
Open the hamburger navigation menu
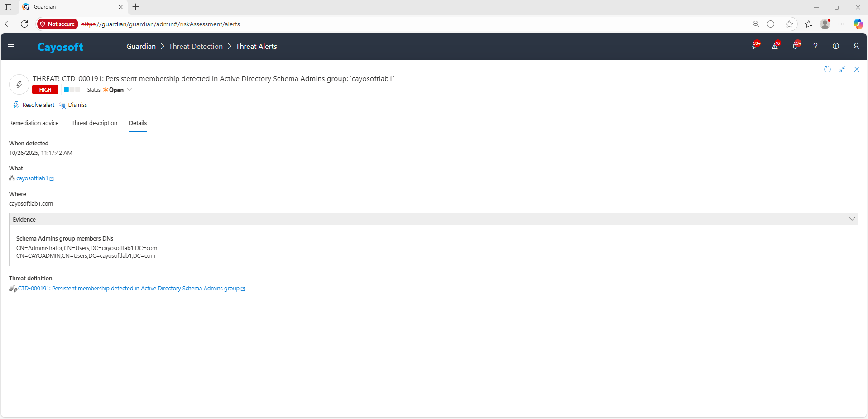pos(11,46)
